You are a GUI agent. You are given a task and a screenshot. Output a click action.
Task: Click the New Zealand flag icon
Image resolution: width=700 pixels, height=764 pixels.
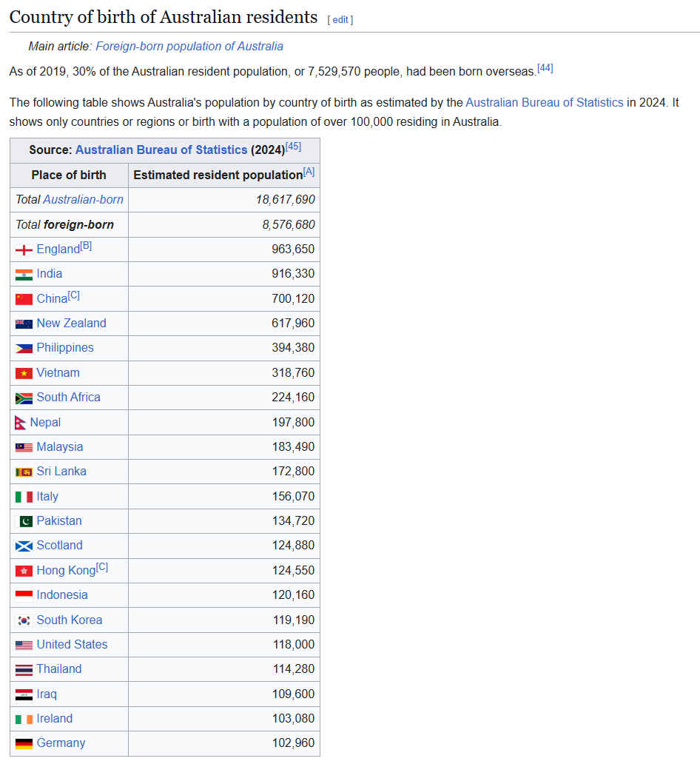24,324
